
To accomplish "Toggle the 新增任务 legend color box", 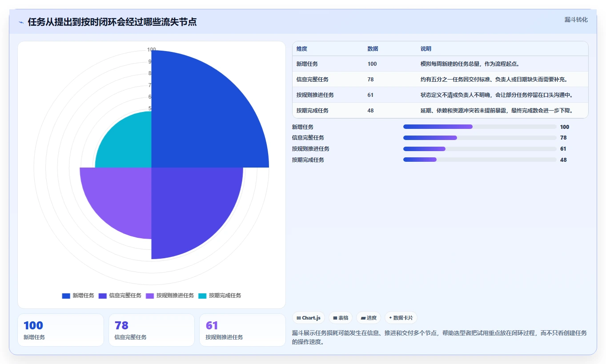I will click(x=66, y=296).
